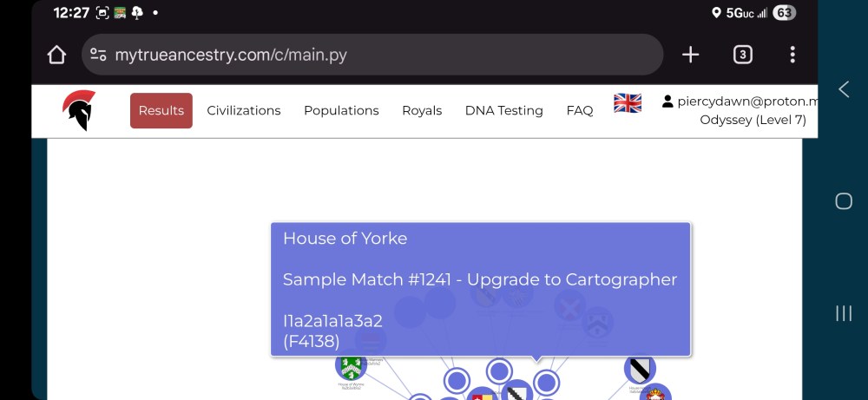Tap the Android back navigation chevron
The image size is (868, 400).
[x=843, y=89]
